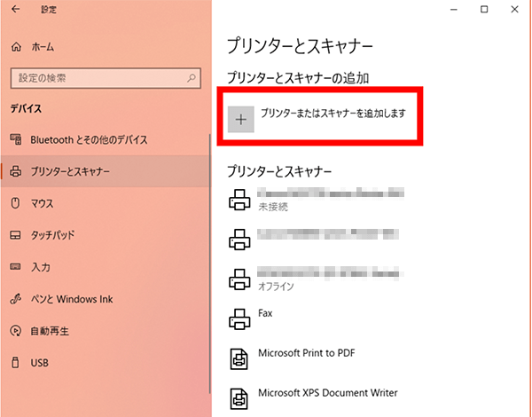Maximize the Settings window

coord(484,9)
